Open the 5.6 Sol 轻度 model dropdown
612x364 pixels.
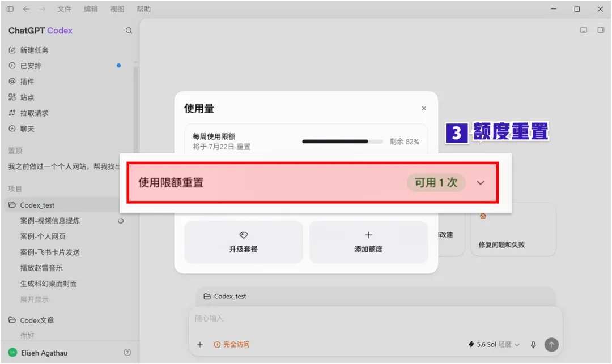point(494,345)
